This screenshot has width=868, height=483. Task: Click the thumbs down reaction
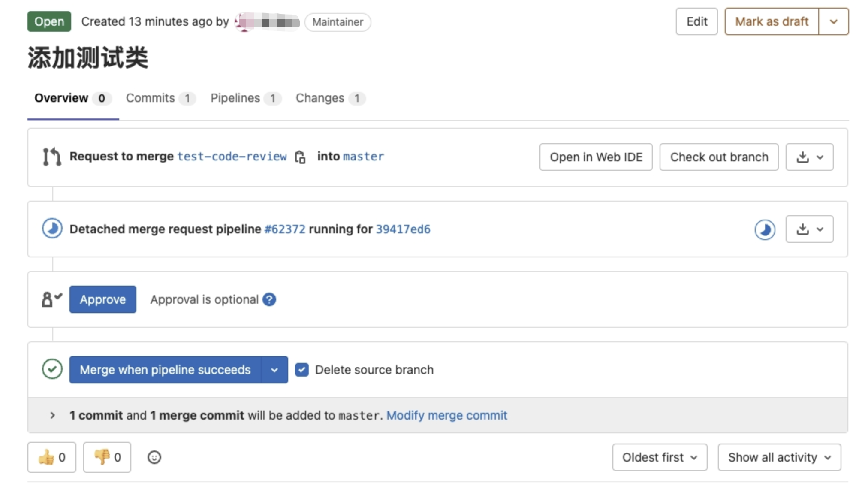107,457
